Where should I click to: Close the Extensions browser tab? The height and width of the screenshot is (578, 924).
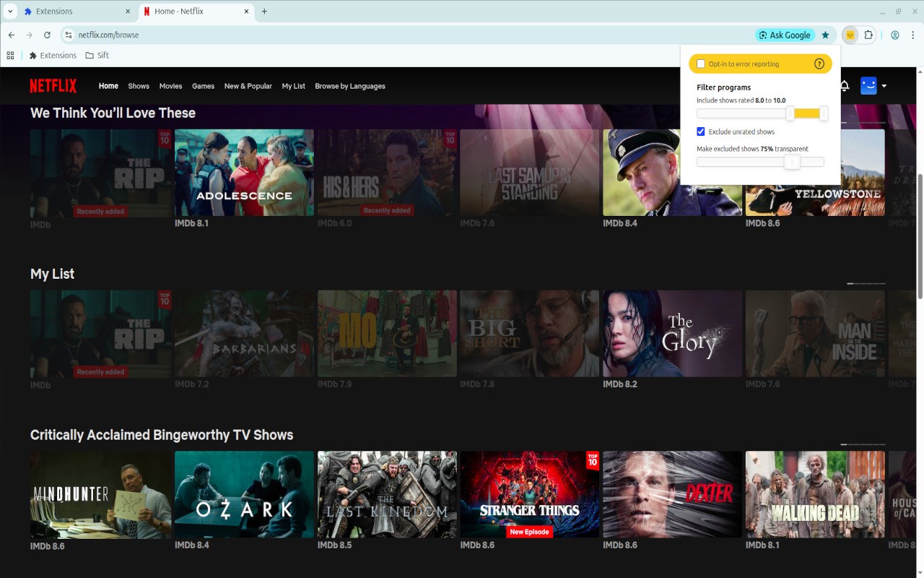pyautogui.click(x=128, y=12)
